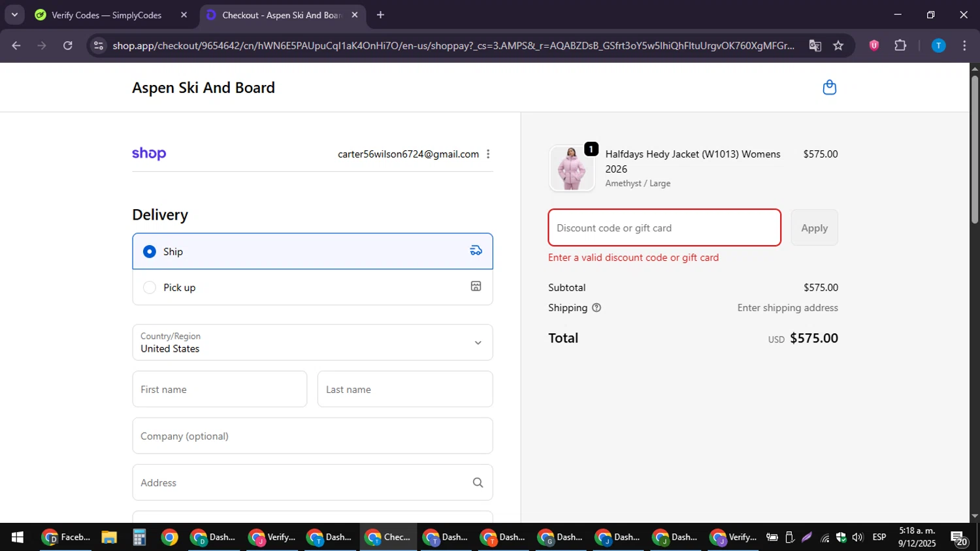The width and height of the screenshot is (980, 551).
Task: Expand the Country/Region dropdown
Action: coord(312,342)
